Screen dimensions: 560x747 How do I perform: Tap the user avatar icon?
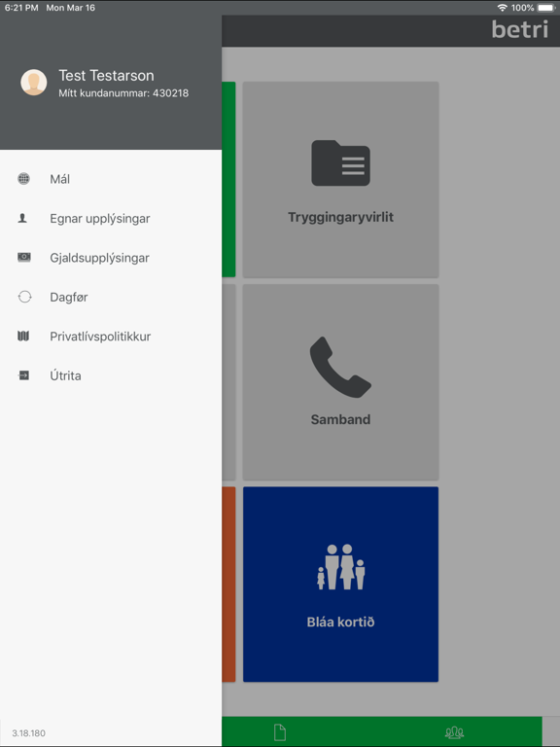click(34, 83)
